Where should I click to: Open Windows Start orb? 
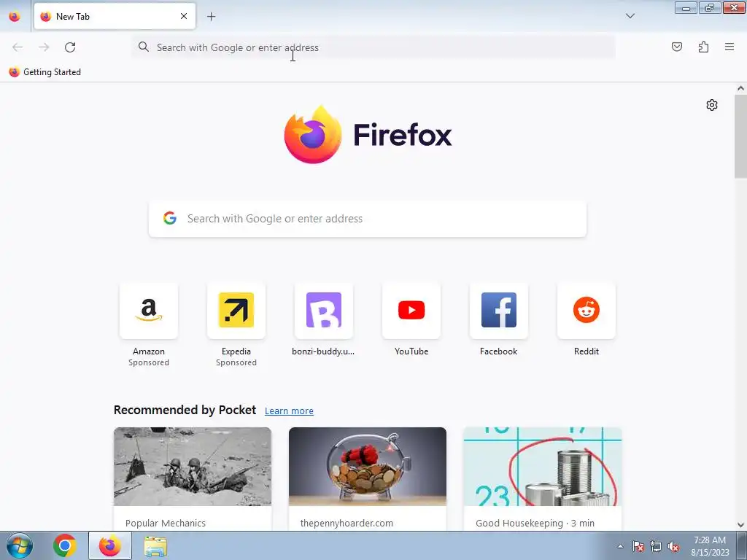[x=19, y=545]
